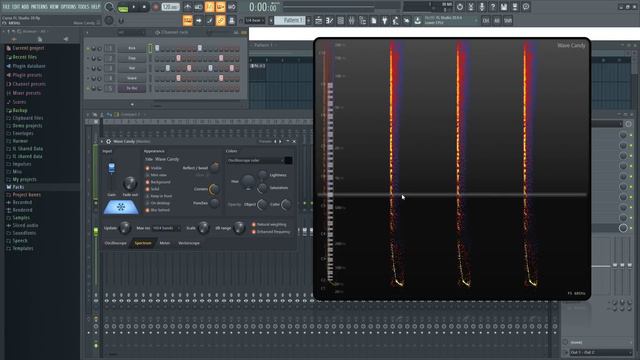This screenshot has height=360, width=640.
Task: Open the HELP menu
Action: coord(95,7)
